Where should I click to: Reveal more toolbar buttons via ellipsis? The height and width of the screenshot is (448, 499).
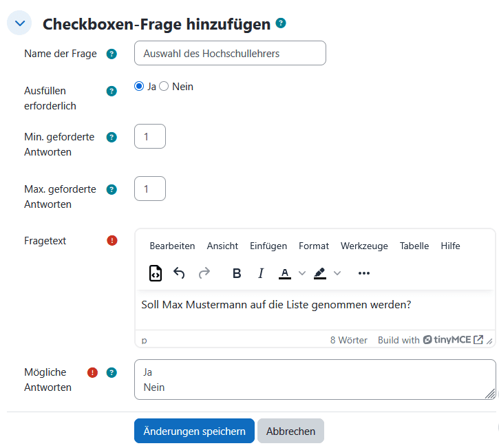(x=364, y=273)
